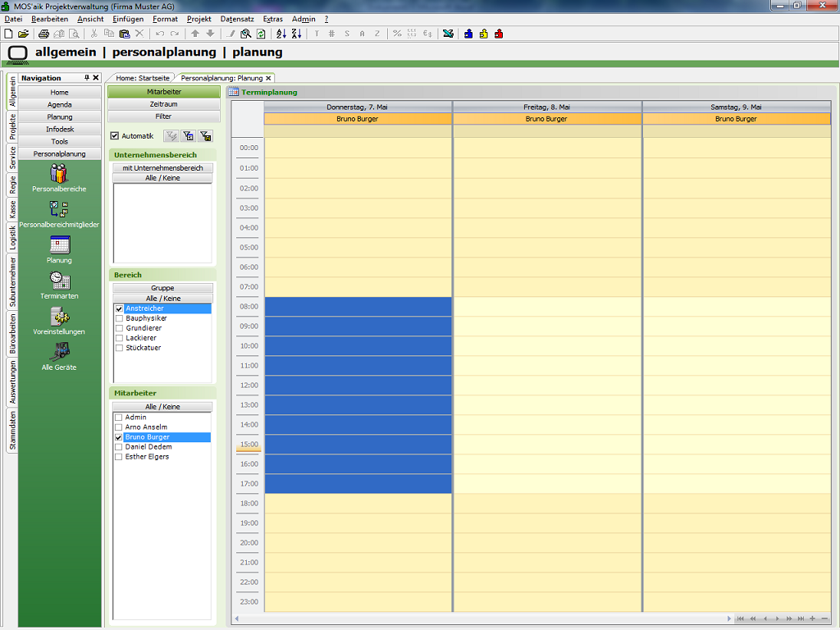The image size is (840, 630).
Task: Toggle the Automatik checkbox
Action: coord(115,136)
